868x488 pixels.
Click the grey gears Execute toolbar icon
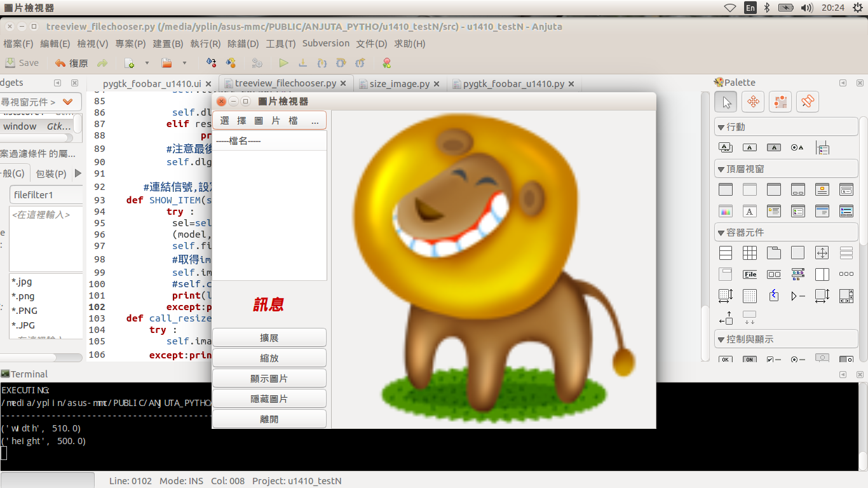point(257,63)
